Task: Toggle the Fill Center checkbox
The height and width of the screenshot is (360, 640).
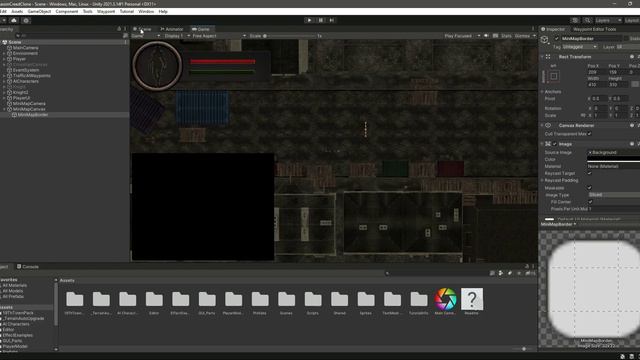Action: tap(589, 202)
